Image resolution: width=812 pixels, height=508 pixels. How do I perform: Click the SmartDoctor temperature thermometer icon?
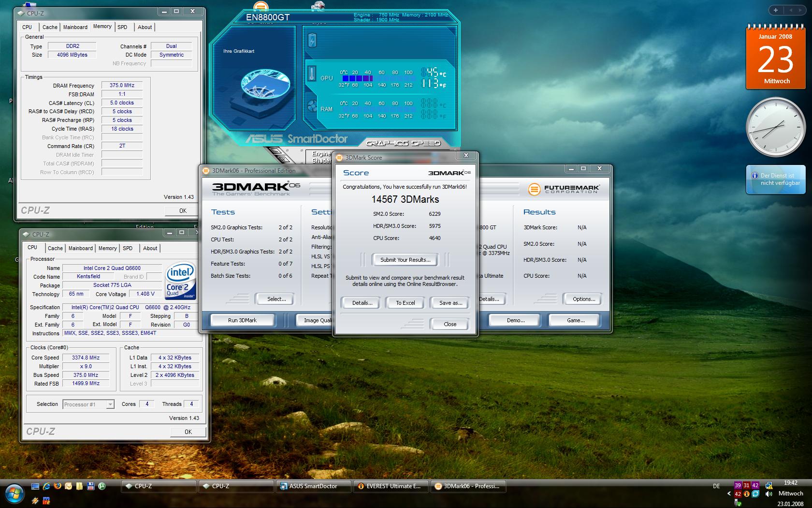pyautogui.click(x=312, y=74)
